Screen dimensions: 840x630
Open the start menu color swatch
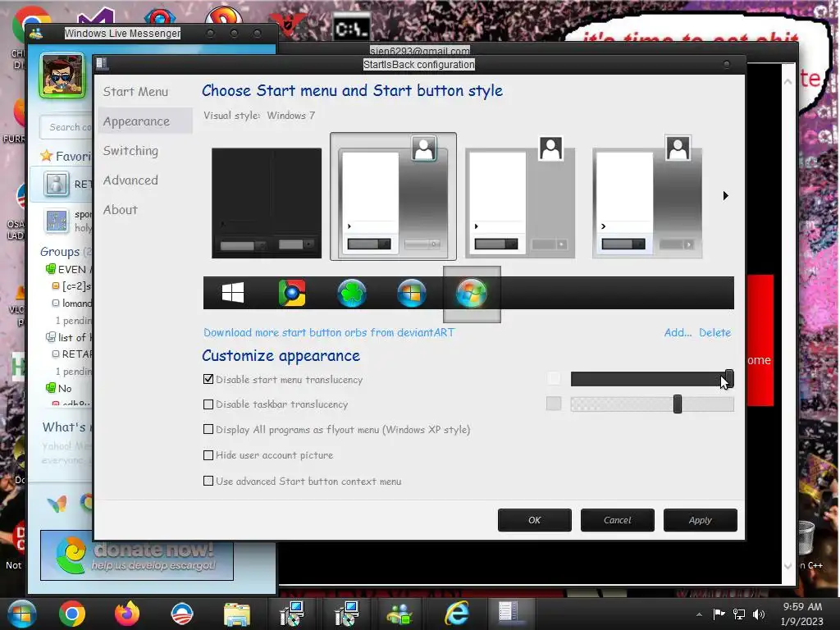[x=554, y=379]
